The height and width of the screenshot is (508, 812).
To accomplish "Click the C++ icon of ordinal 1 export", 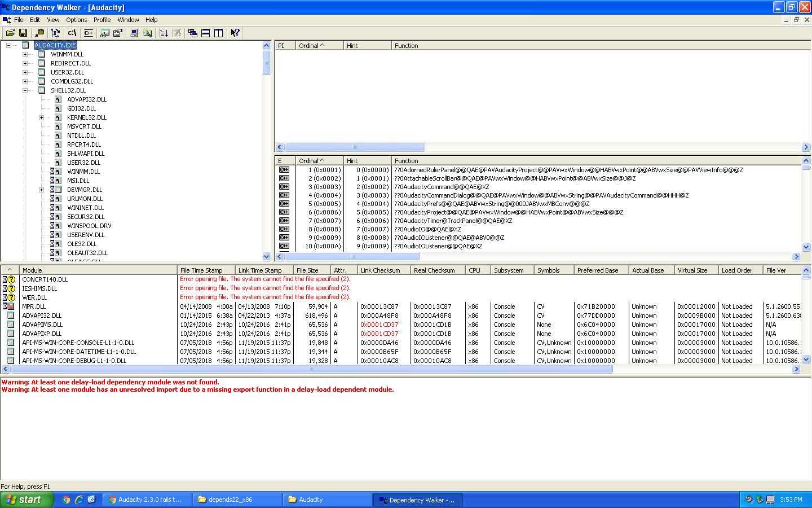I will (284, 170).
